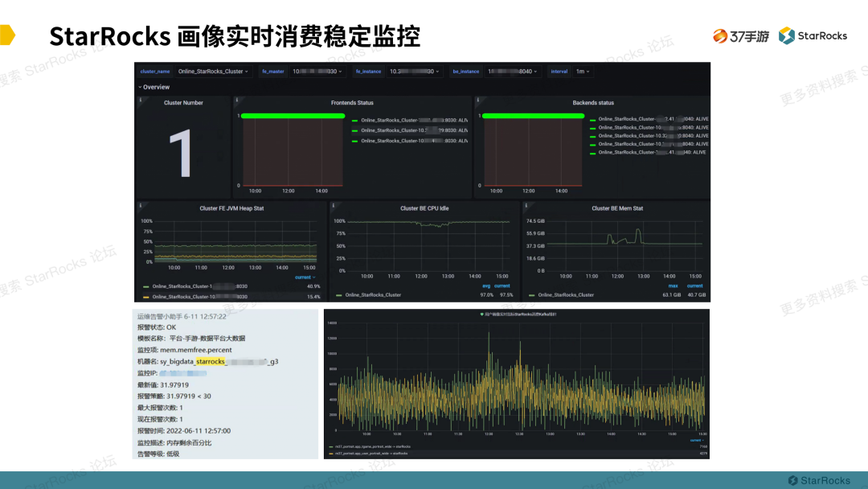Screen dimensions: 868x489
Task: Toggle first Frontends Status legend series ending 8030
Action: pos(414,120)
